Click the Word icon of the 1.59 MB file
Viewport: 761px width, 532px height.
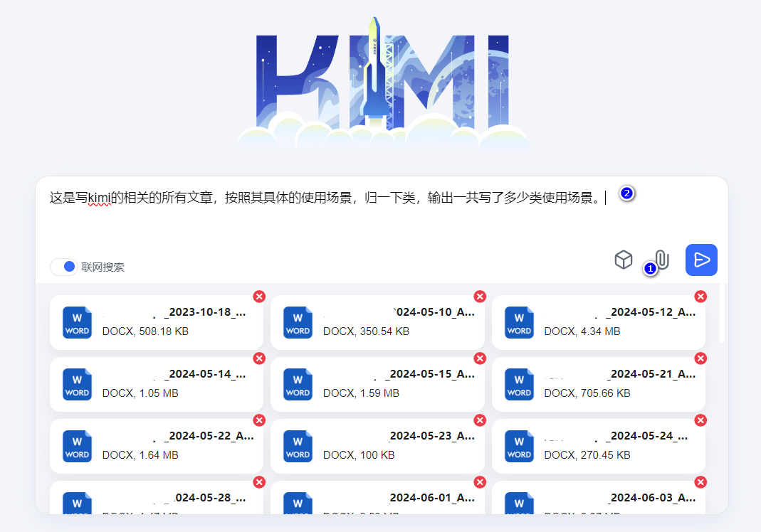[298, 385]
